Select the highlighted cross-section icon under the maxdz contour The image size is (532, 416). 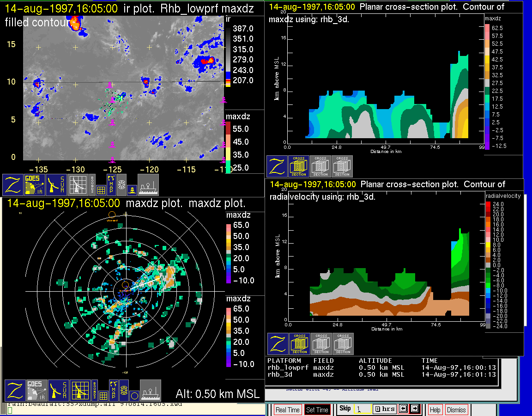(x=299, y=166)
